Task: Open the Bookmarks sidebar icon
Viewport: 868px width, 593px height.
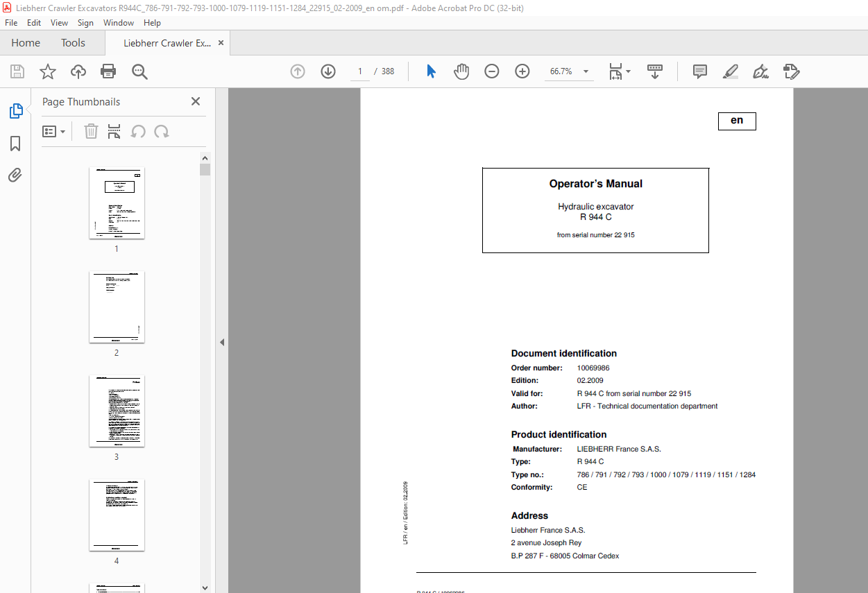Action: click(15, 144)
